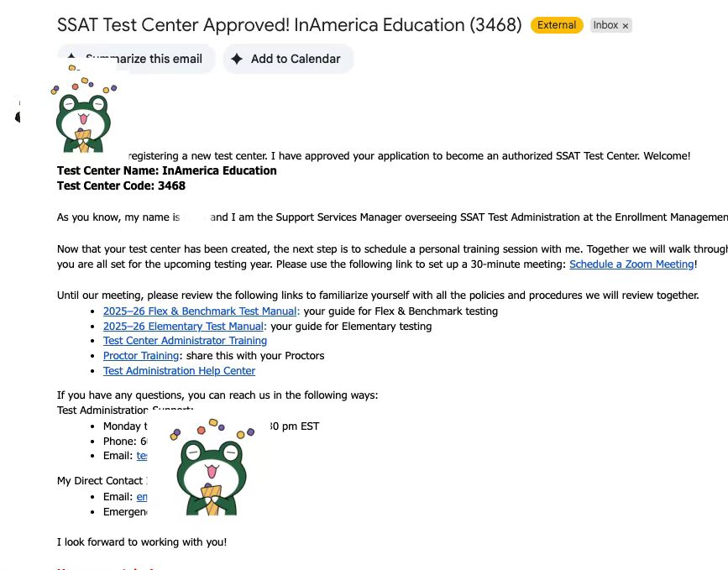
Task: Open Test Center Administrator Training link
Action: click(185, 341)
